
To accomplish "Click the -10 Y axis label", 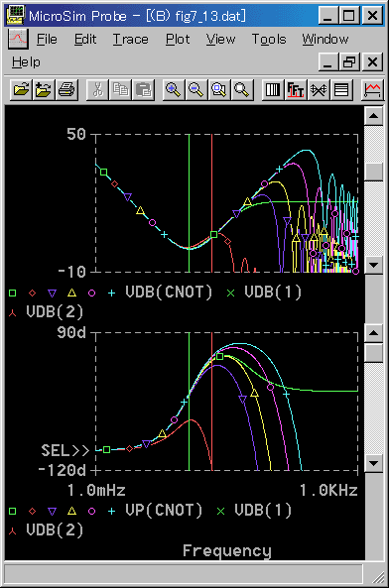I will (71, 272).
